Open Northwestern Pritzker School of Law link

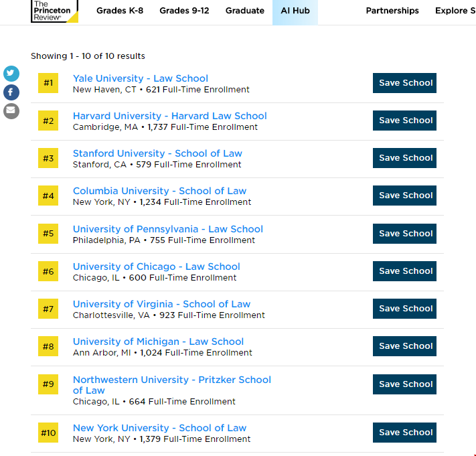[171, 380]
